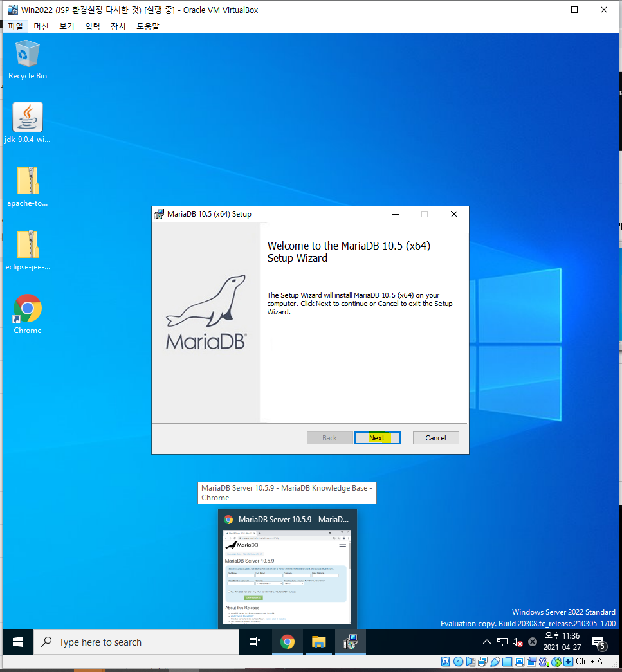Image resolution: width=622 pixels, height=672 pixels.
Task: Click the VirtualBox optical disk status icon
Action: pos(458,661)
